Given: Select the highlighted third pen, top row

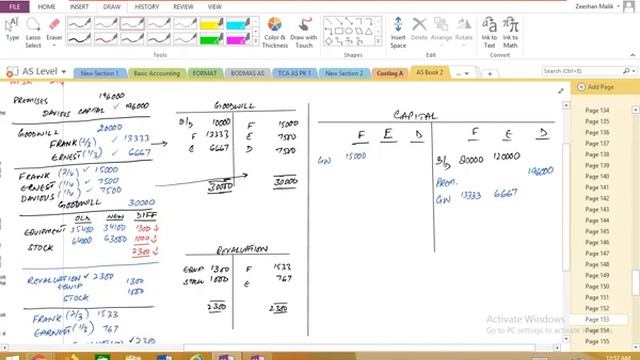Looking at the screenshot, I should pyautogui.click(x=132, y=24).
